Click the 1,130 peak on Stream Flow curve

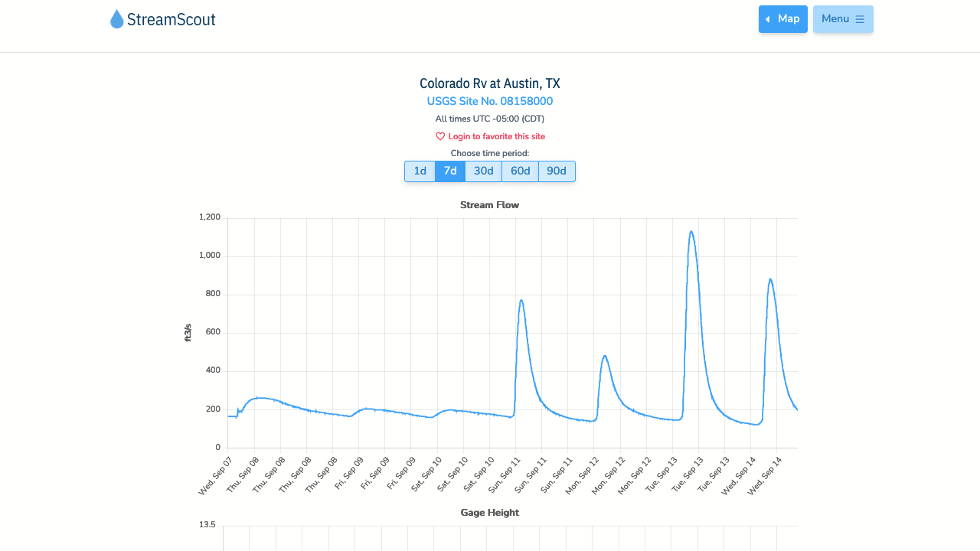click(691, 231)
